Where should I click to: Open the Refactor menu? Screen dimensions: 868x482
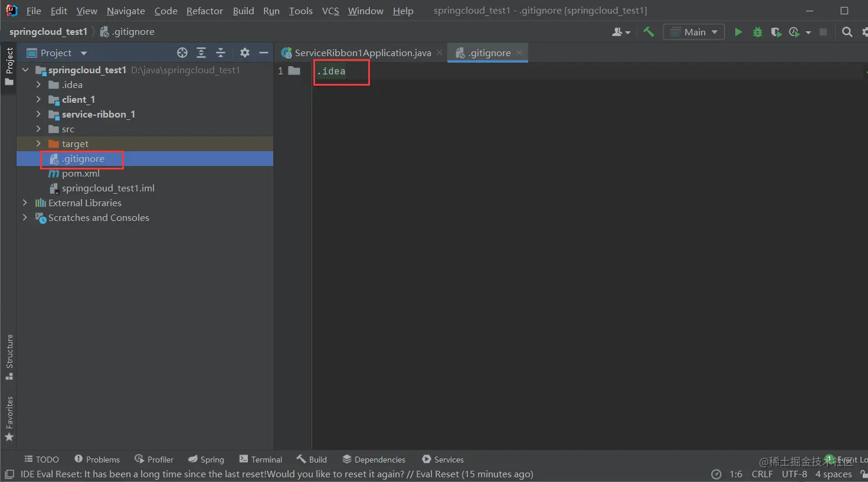[205, 11]
